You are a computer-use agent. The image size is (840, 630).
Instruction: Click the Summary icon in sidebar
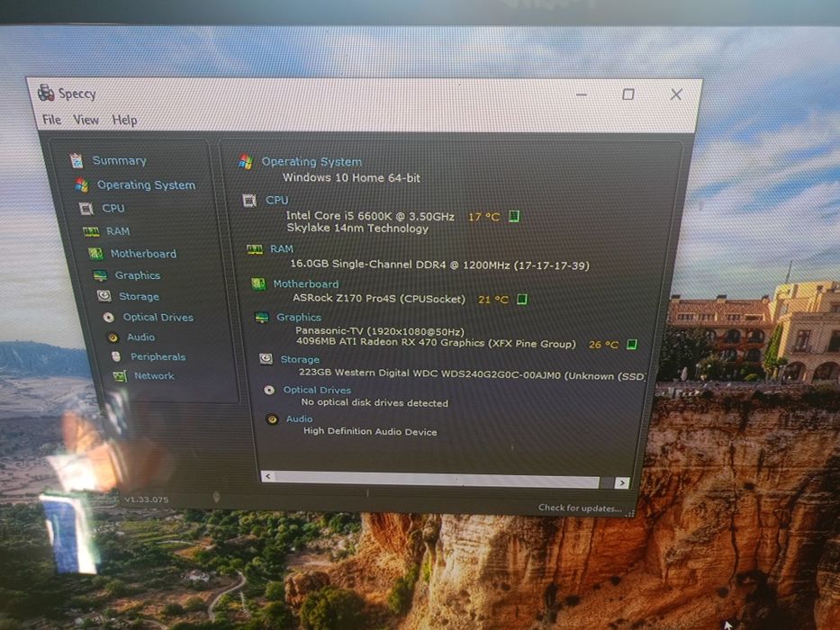pos(76,160)
